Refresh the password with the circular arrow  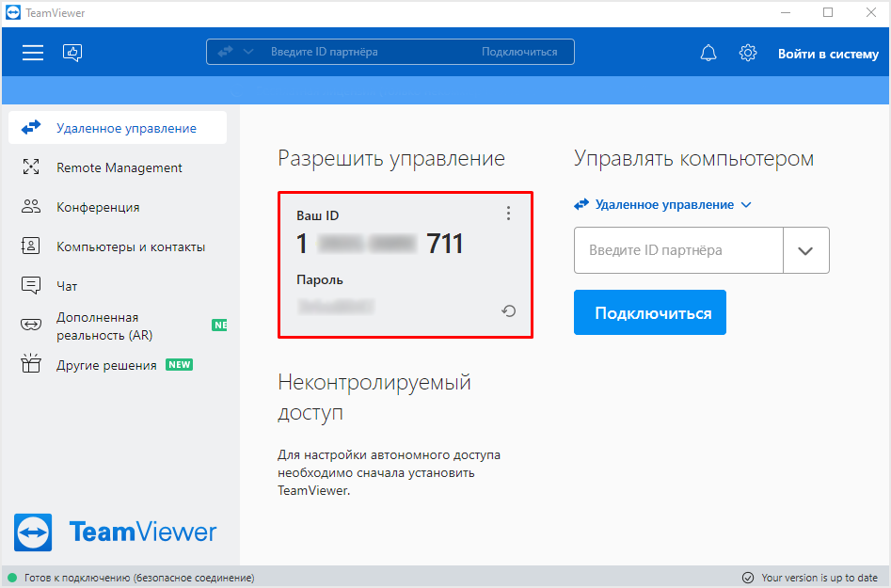click(509, 310)
